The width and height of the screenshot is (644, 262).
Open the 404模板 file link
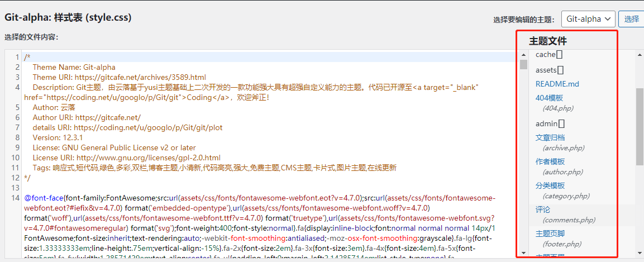pos(549,98)
